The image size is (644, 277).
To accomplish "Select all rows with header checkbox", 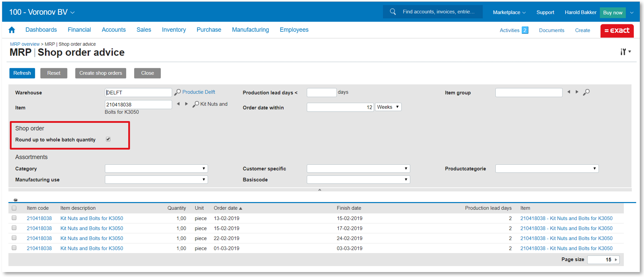I will pyautogui.click(x=14, y=208).
